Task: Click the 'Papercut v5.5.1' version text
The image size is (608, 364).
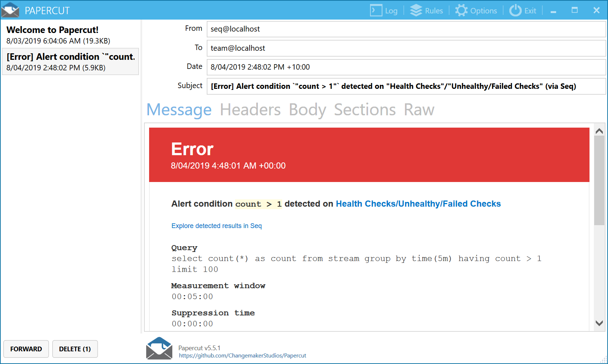Action: click(199, 348)
